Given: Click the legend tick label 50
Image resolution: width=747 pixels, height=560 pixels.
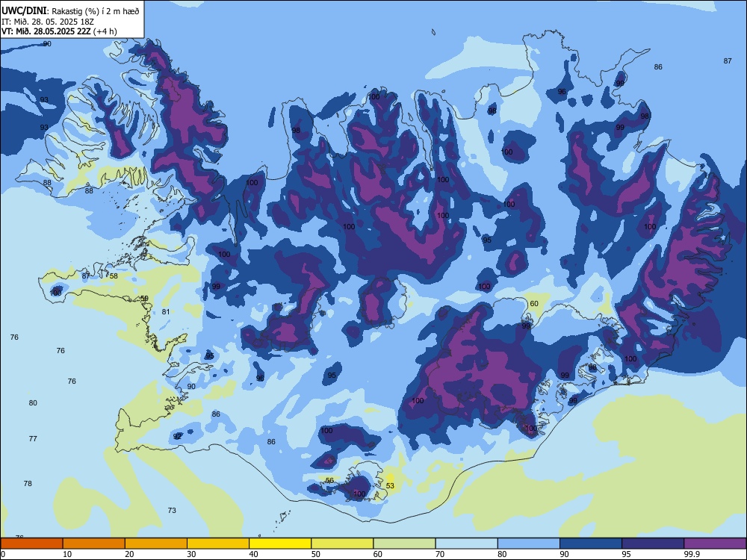Looking at the screenshot, I should tap(315, 554).
